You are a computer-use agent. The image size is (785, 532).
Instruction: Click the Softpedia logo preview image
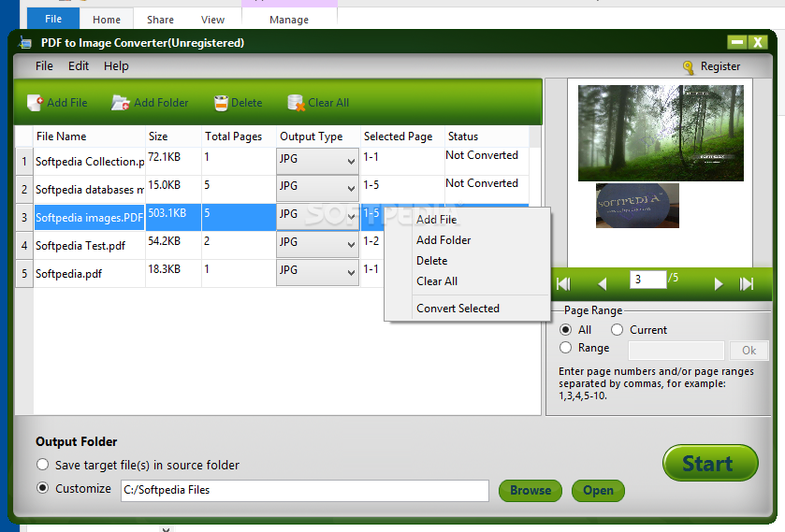point(637,206)
